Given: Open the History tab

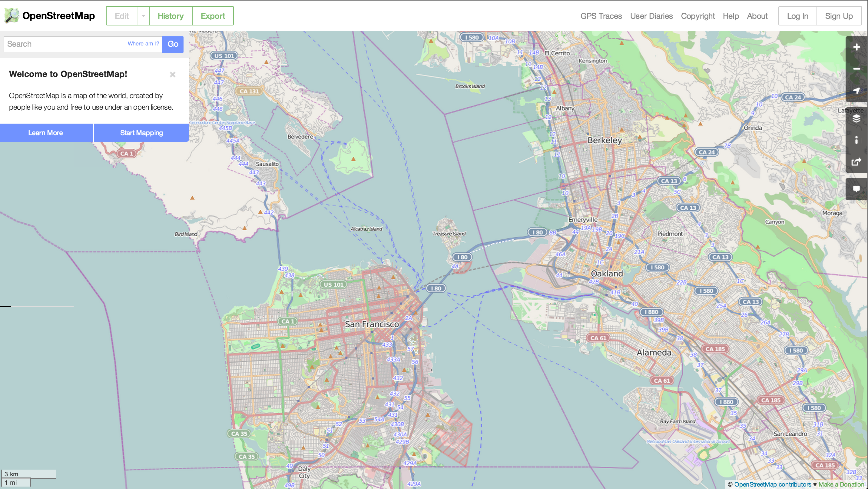Looking at the screenshot, I should pyautogui.click(x=171, y=16).
